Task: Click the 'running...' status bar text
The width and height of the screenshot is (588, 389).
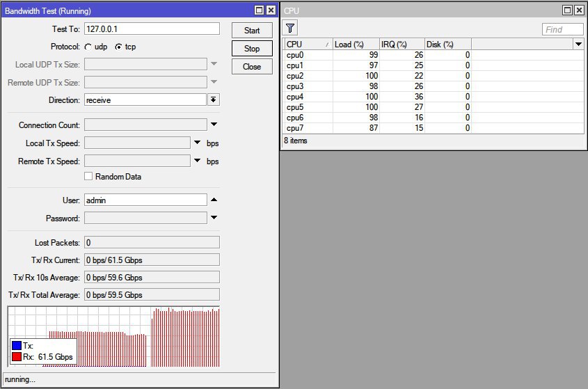Action: click(20, 379)
